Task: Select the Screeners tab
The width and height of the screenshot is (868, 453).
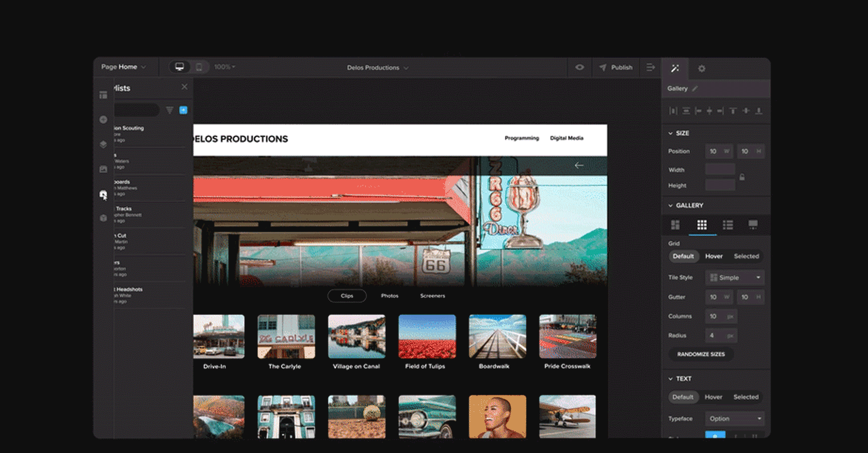Action: pos(433,296)
